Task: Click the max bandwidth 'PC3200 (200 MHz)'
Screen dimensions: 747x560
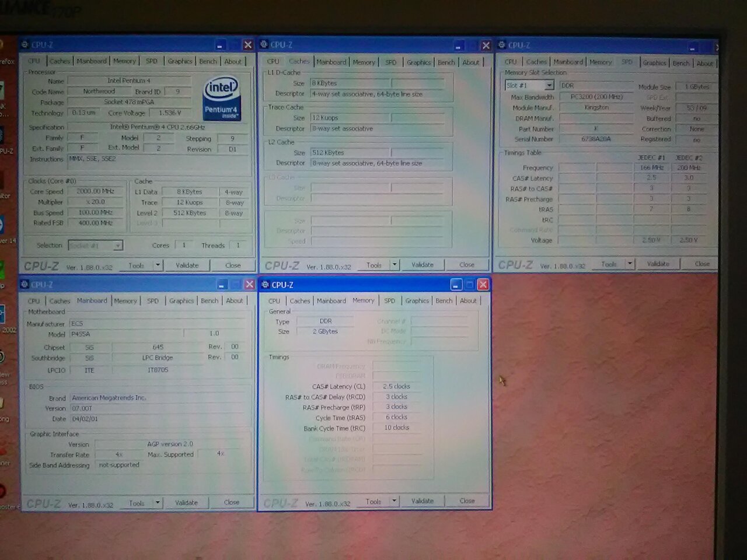Action: pyautogui.click(x=596, y=97)
